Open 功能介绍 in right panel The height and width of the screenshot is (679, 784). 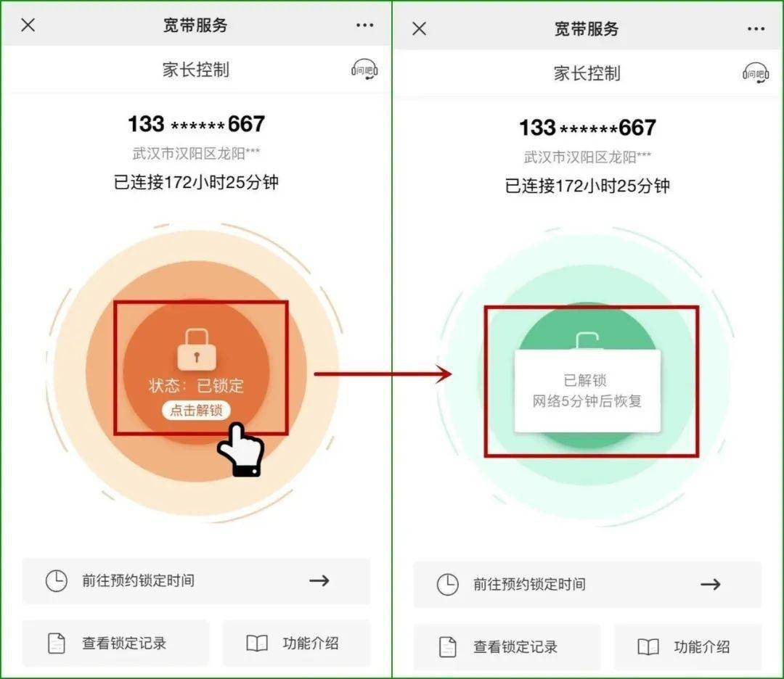(688, 647)
